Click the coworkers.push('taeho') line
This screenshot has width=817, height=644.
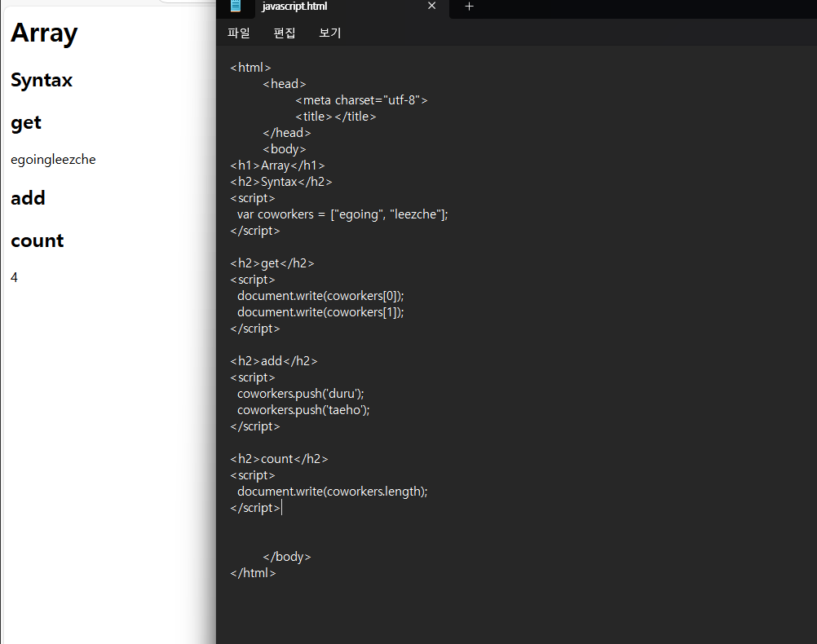(x=303, y=410)
